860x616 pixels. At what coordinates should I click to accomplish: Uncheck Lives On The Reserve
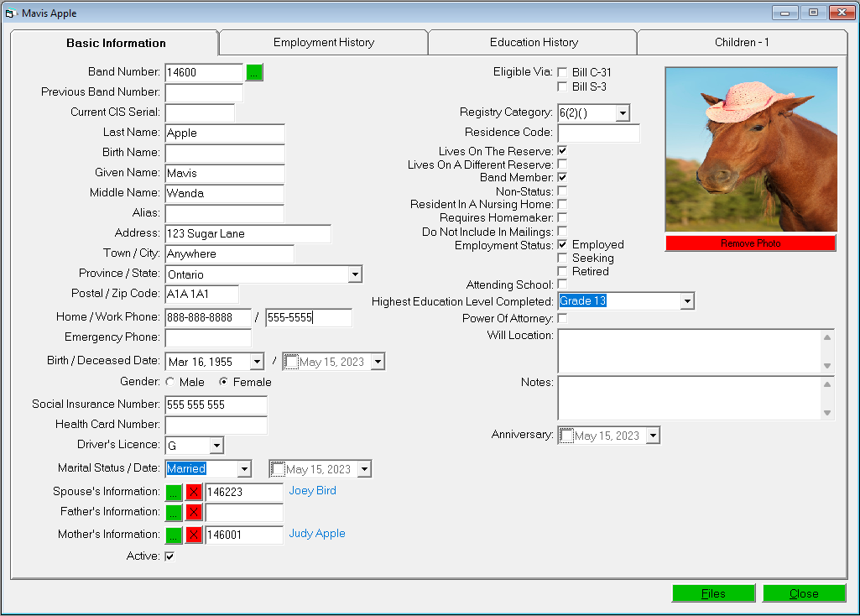pos(561,150)
